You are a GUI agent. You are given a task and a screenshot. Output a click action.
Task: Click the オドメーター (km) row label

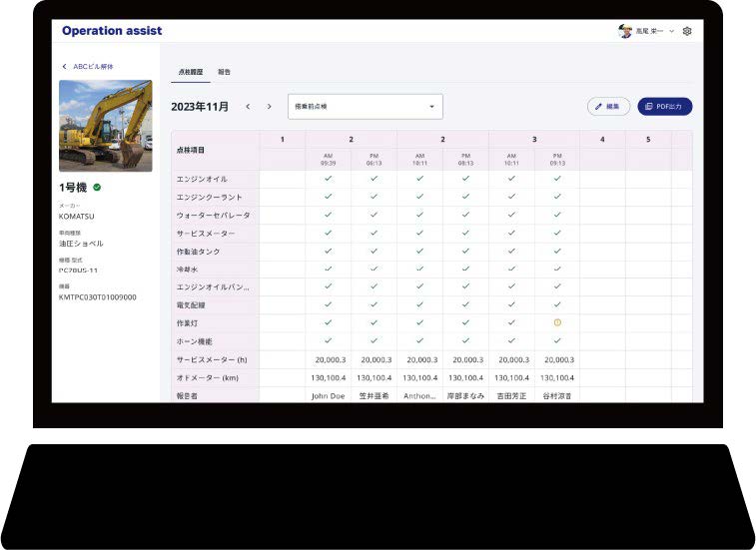point(208,377)
